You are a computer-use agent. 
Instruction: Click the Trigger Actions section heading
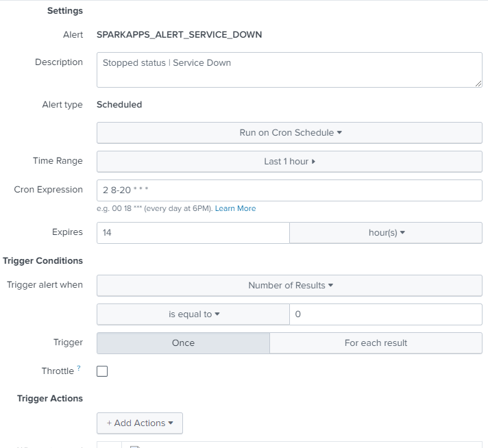(50, 399)
